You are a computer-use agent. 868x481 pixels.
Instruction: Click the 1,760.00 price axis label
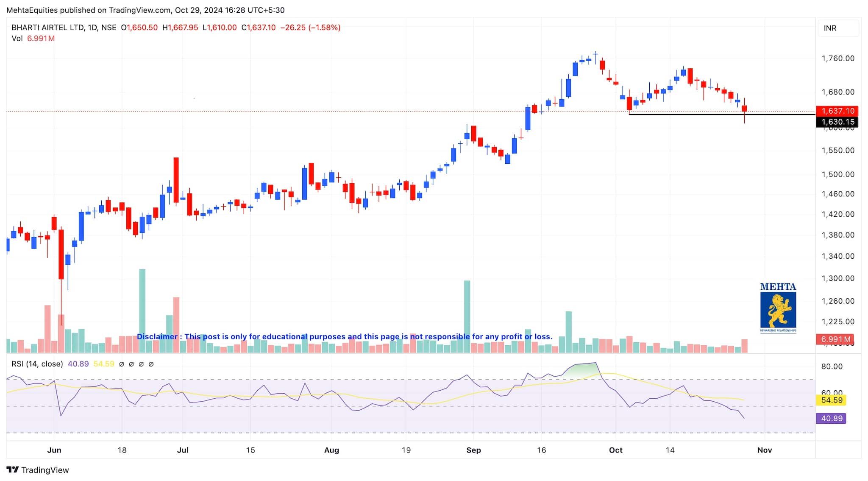837,59
